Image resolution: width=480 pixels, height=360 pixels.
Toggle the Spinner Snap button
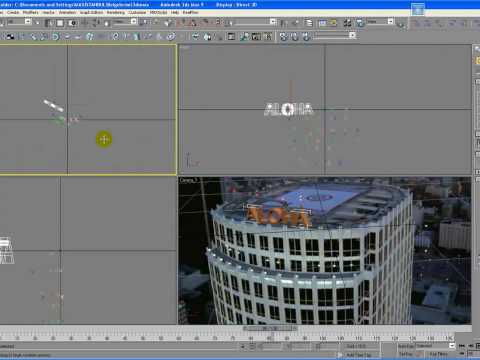point(217,23)
